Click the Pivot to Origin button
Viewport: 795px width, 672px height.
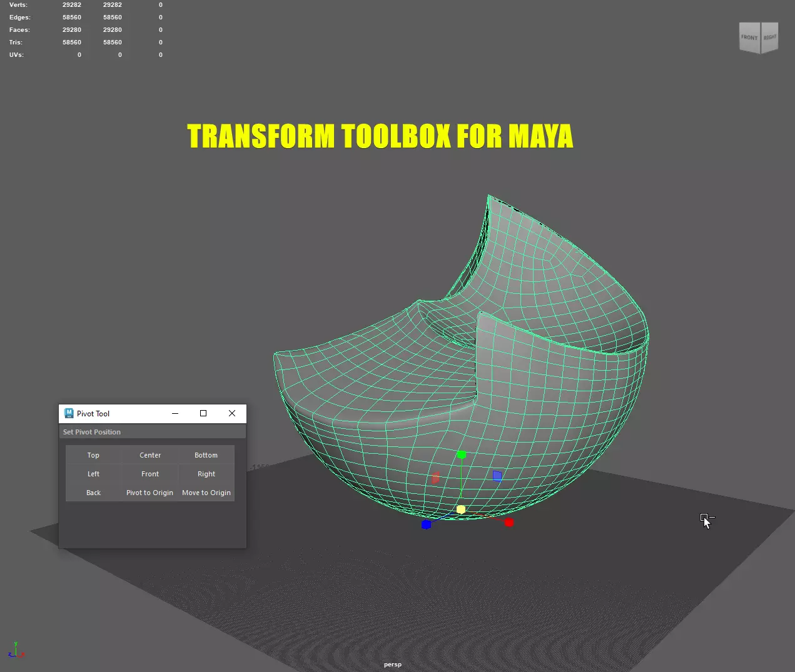[x=150, y=493]
